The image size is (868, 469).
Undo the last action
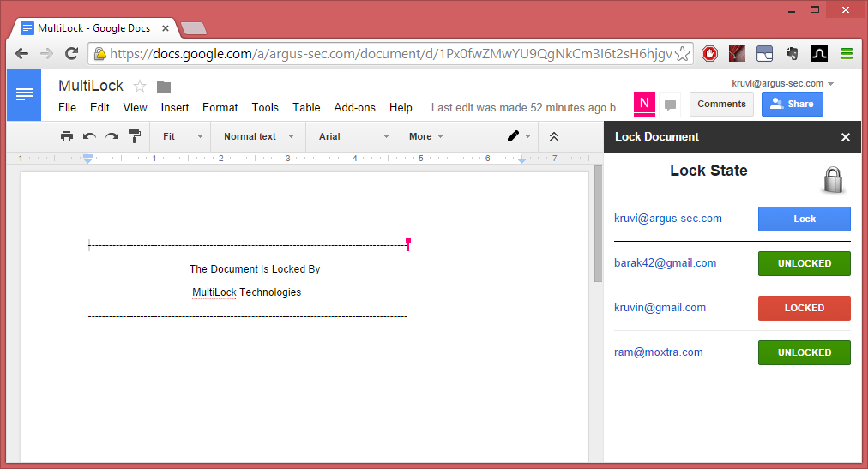pyautogui.click(x=90, y=136)
